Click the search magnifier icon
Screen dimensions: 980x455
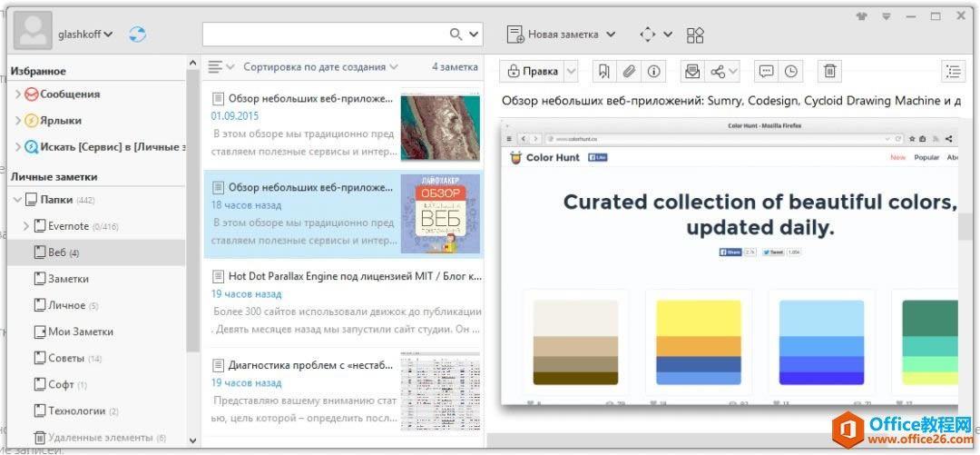coord(456,34)
